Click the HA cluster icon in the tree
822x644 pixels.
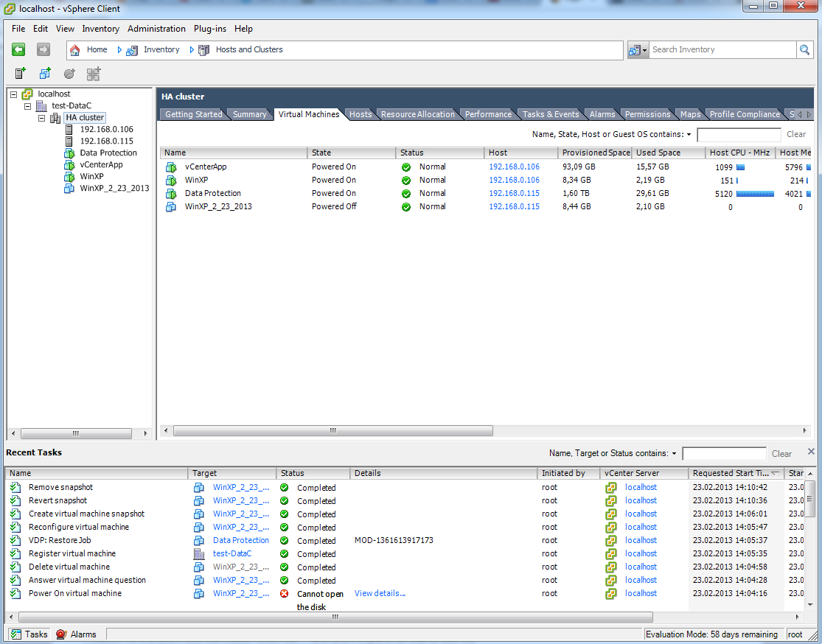click(55, 118)
